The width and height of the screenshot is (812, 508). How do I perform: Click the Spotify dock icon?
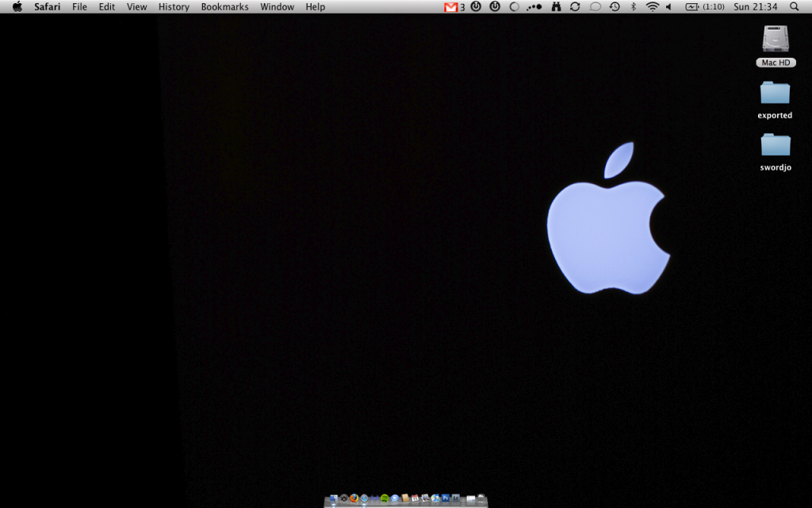(x=385, y=498)
